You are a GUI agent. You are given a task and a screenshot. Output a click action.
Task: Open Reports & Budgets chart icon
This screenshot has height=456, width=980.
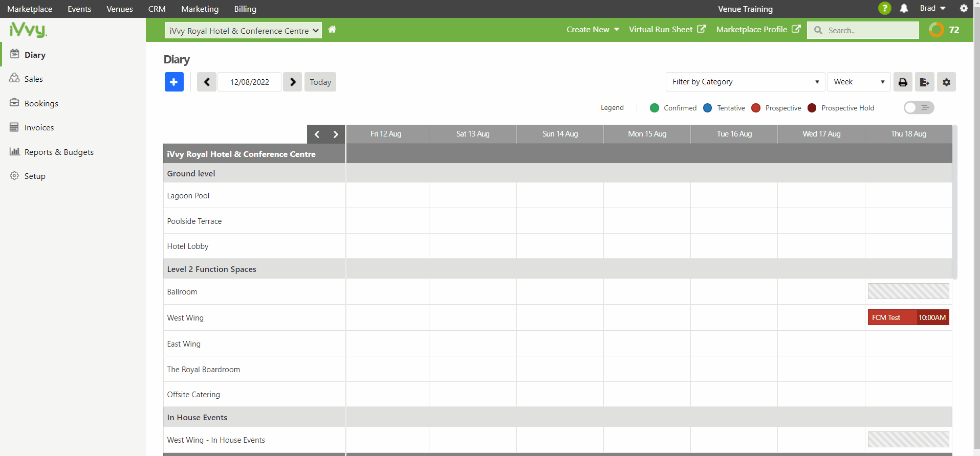coord(15,151)
